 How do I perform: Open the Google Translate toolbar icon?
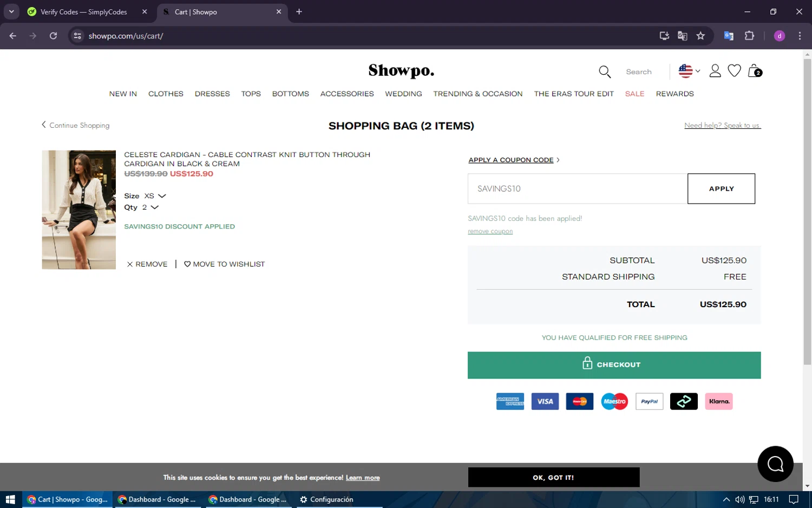[x=729, y=36]
